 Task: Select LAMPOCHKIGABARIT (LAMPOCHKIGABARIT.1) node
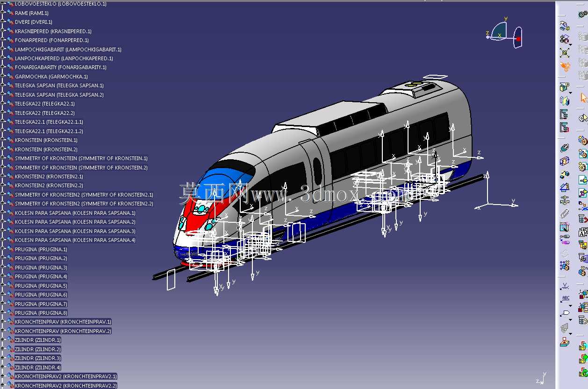click(x=68, y=49)
